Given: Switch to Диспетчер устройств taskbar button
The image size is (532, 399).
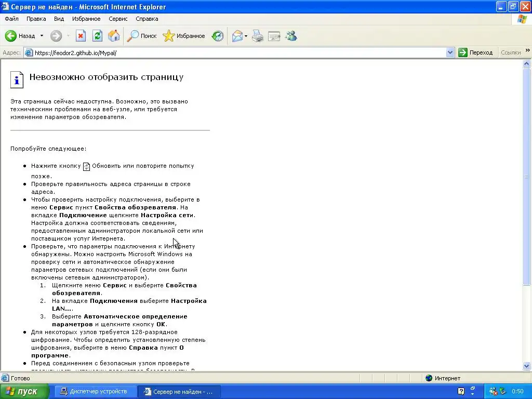Looking at the screenshot, I should tap(95, 392).
